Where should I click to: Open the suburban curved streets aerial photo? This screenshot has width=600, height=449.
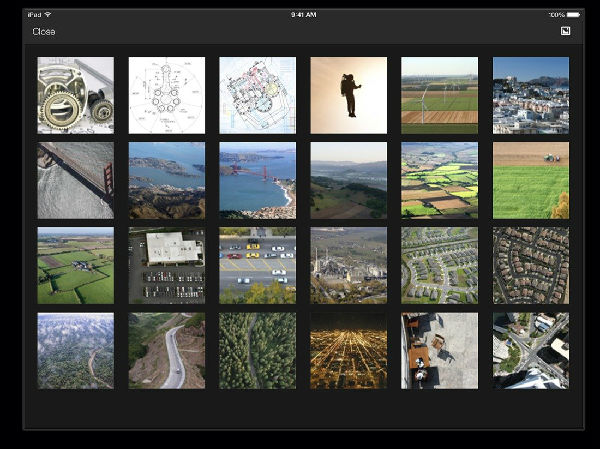(x=440, y=265)
